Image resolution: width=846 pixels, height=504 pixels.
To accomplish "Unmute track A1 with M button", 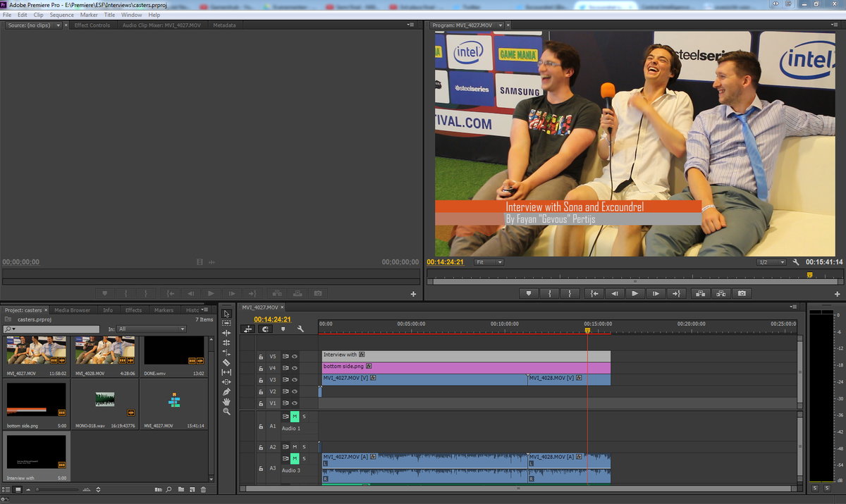I will point(295,417).
